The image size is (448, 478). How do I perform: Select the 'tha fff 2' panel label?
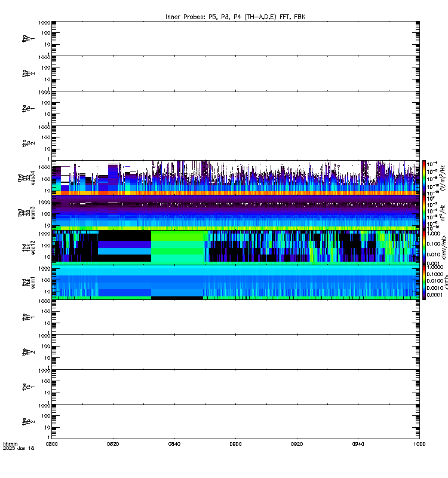click(x=28, y=73)
